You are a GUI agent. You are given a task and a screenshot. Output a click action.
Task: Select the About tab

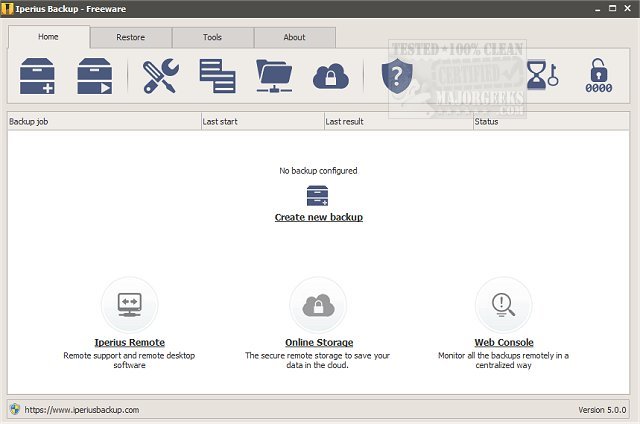294,37
